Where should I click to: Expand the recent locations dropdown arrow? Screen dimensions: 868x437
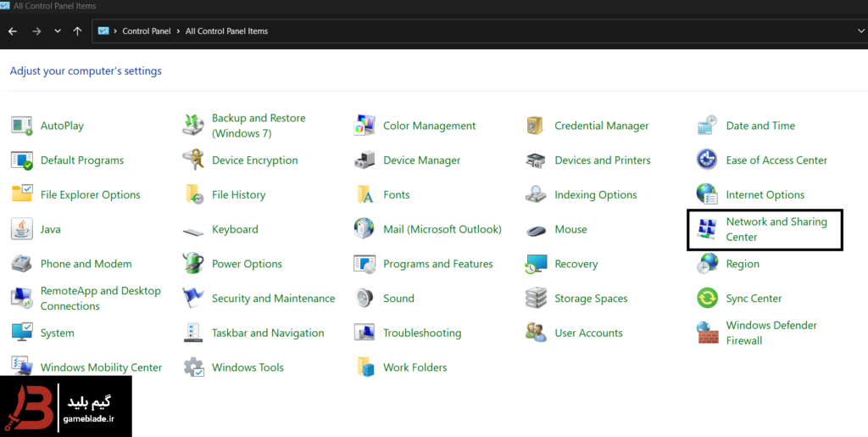pyautogui.click(x=58, y=31)
